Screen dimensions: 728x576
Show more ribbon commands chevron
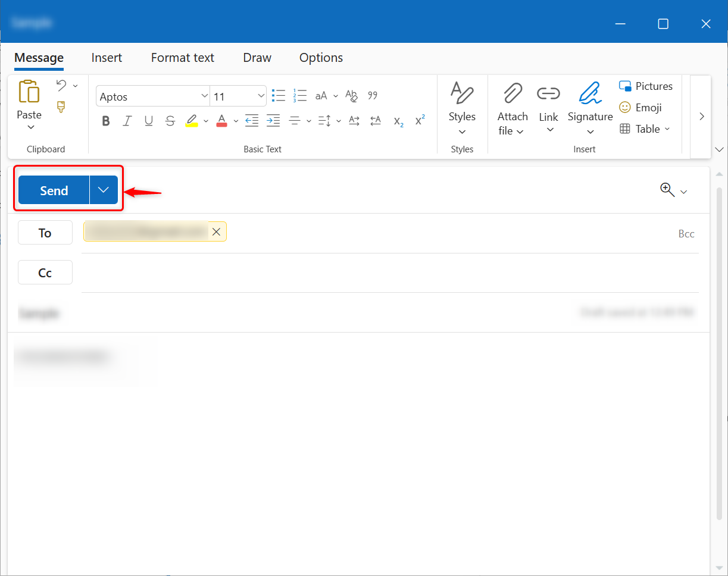[x=701, y=117]
